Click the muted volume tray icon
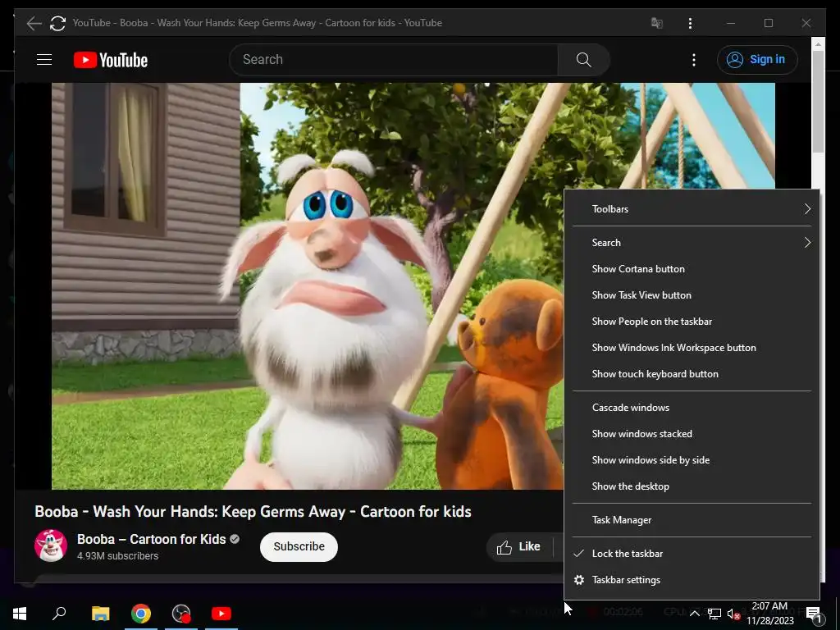The height and width of the screenshot is (630, 840). [x=733, y=614]
